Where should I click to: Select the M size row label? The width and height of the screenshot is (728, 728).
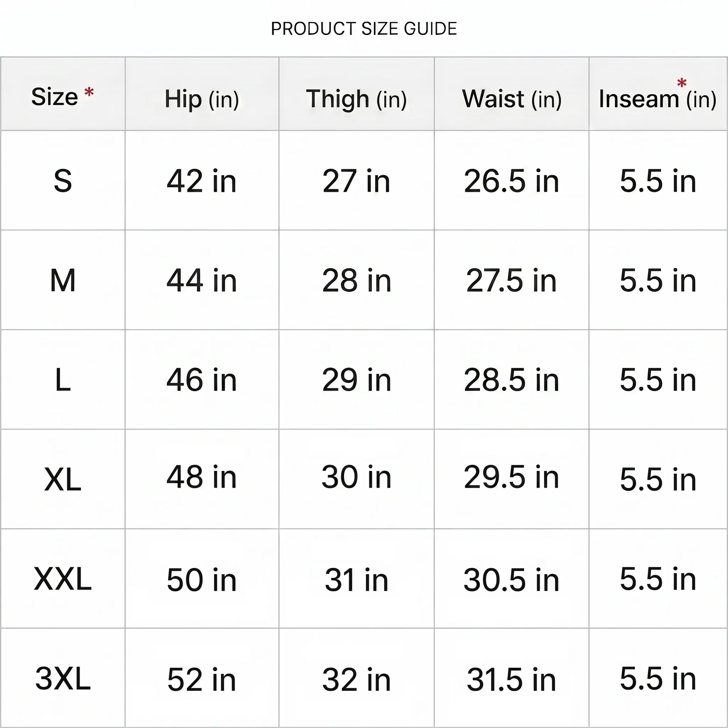click(x=63, y=280)
